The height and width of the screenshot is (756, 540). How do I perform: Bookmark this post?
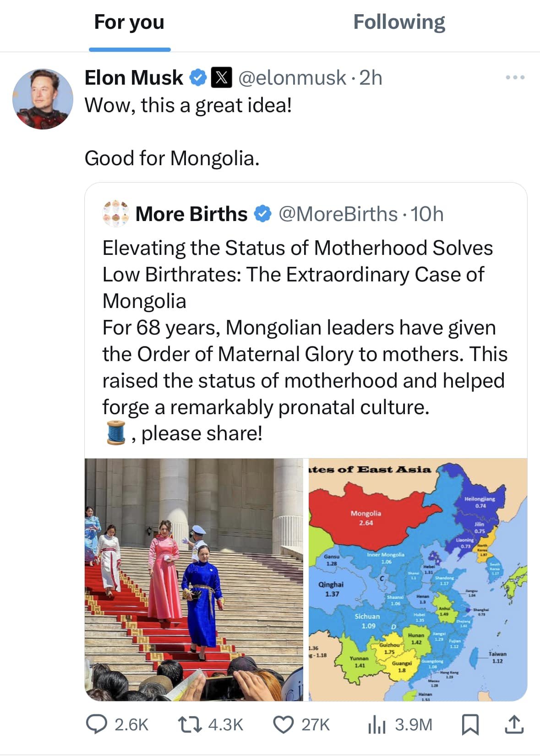click(x=470, y=724)
